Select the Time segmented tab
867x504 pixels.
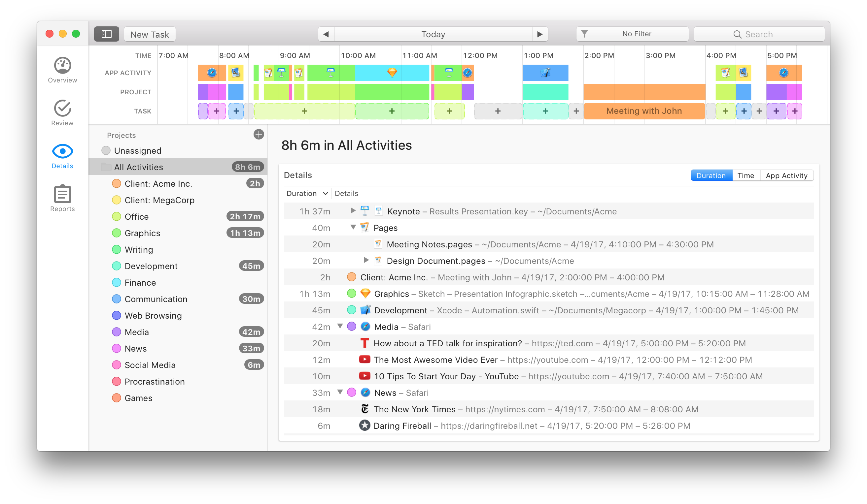[746, 175]
